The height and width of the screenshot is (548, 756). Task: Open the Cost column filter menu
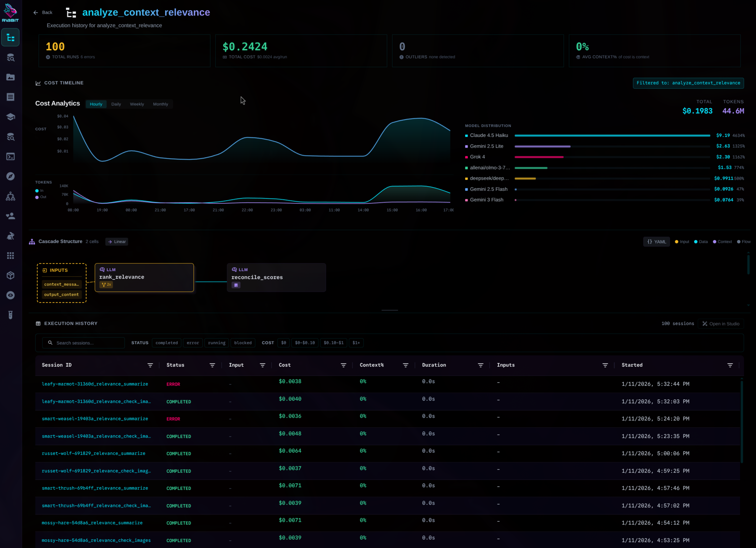(x=343, y=365)
